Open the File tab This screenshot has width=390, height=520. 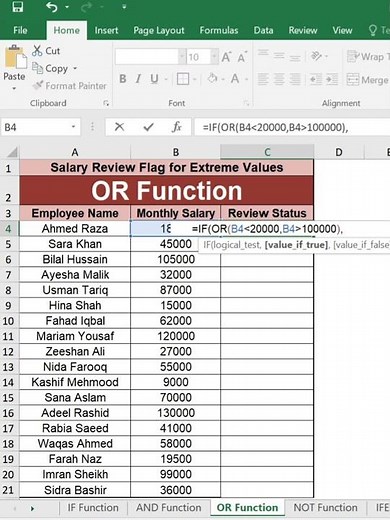(x=20, y=30)
